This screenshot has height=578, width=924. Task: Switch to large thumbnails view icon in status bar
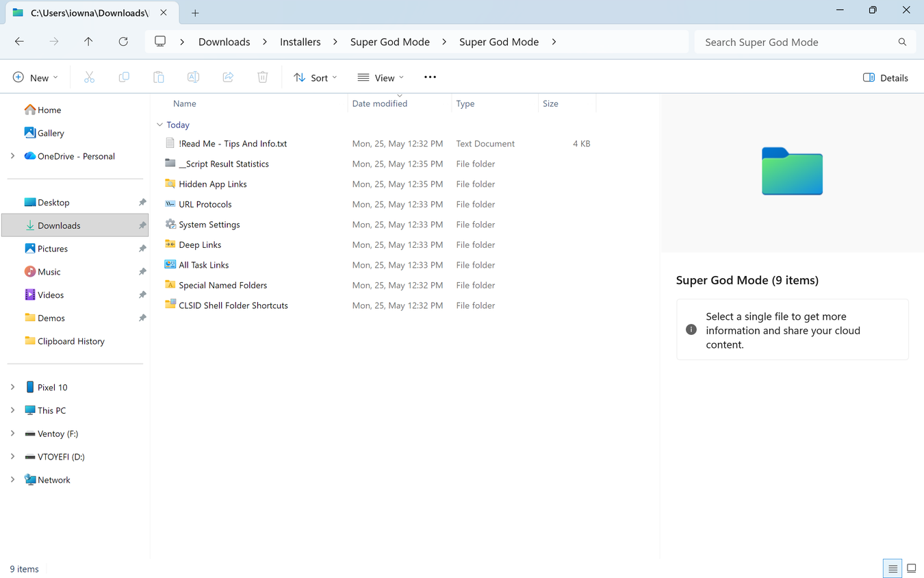point(911,568)
